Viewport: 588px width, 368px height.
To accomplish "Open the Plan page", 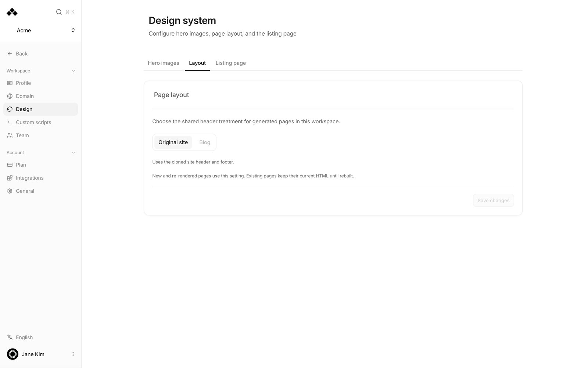I will pyautogui.click(x=40, y=165).
